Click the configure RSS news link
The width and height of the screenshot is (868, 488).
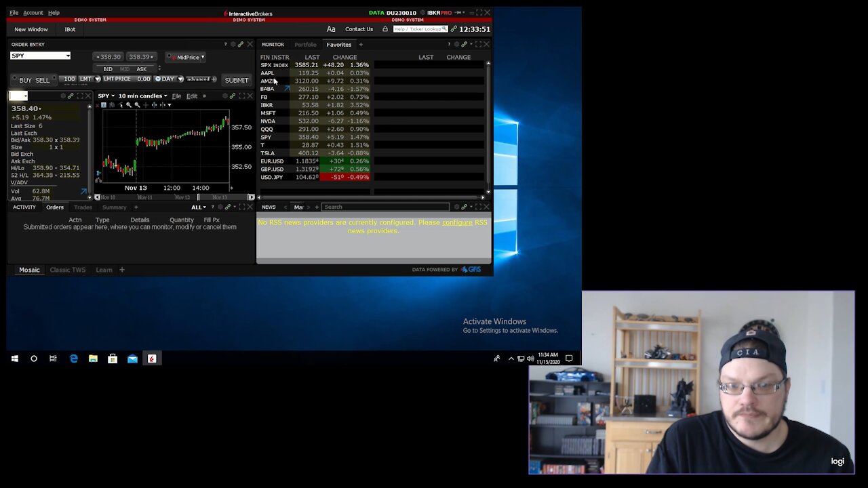(457, 222)
